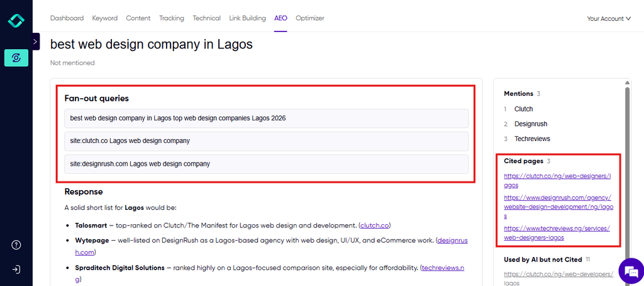This screenshot has height=286, width=644.
Task: Select the 'site:clutch.co Lagos web design company' query
Action: [x=266, y=140]
